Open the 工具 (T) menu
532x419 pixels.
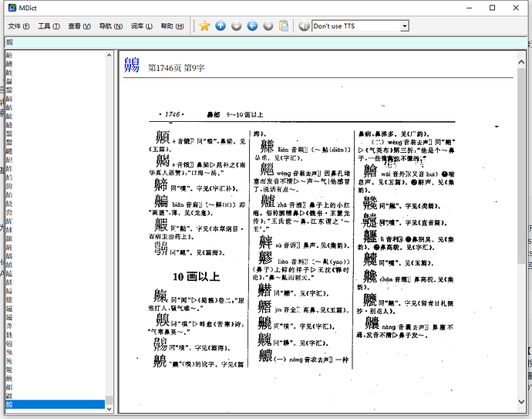click(49, 26)
